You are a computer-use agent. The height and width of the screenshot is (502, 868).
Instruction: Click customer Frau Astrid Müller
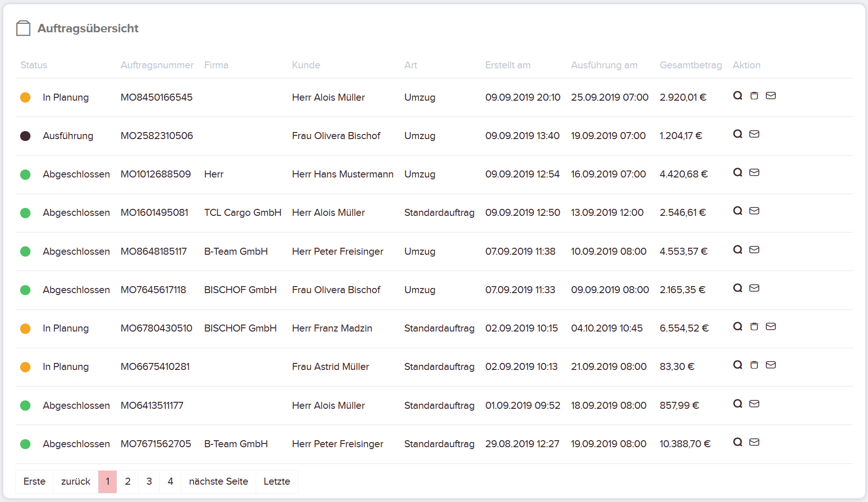331,367
